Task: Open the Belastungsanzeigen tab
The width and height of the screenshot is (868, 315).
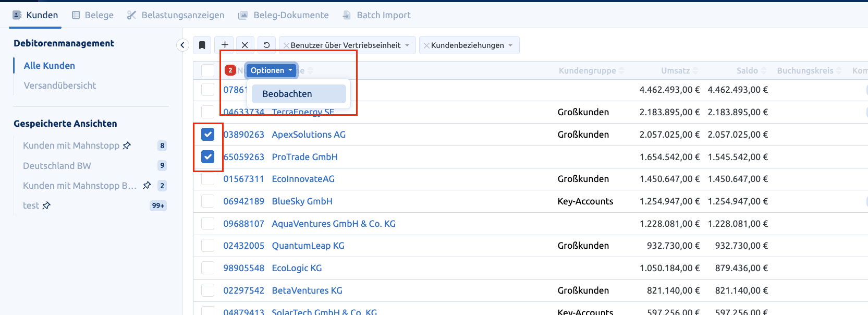Action: tap(176, 15)
